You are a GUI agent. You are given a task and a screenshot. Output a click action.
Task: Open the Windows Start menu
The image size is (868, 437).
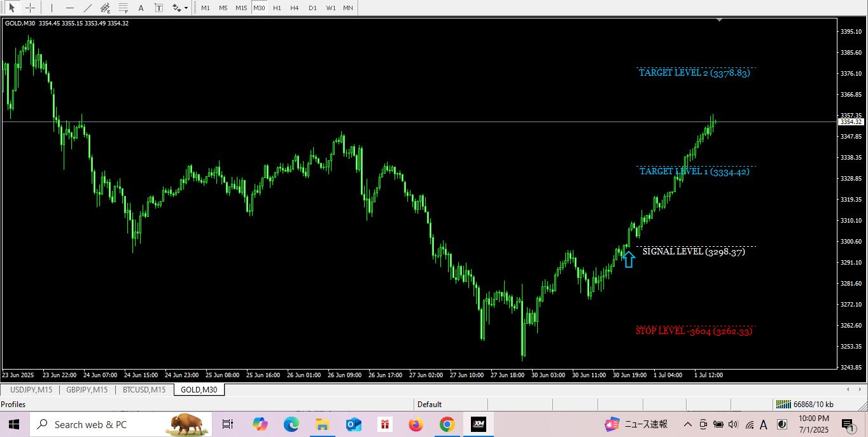point(13,424)
